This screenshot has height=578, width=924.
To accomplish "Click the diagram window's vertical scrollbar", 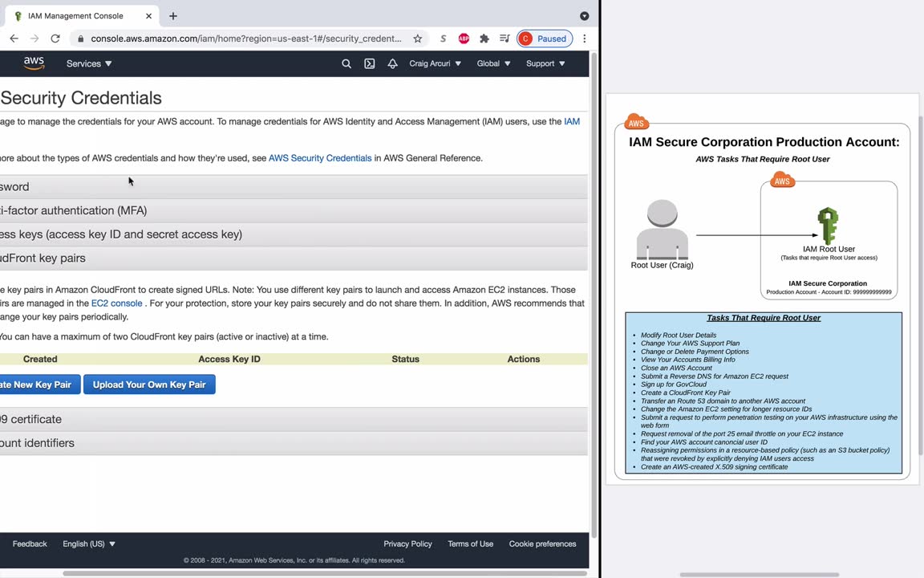I will click(x=921, y=286).
